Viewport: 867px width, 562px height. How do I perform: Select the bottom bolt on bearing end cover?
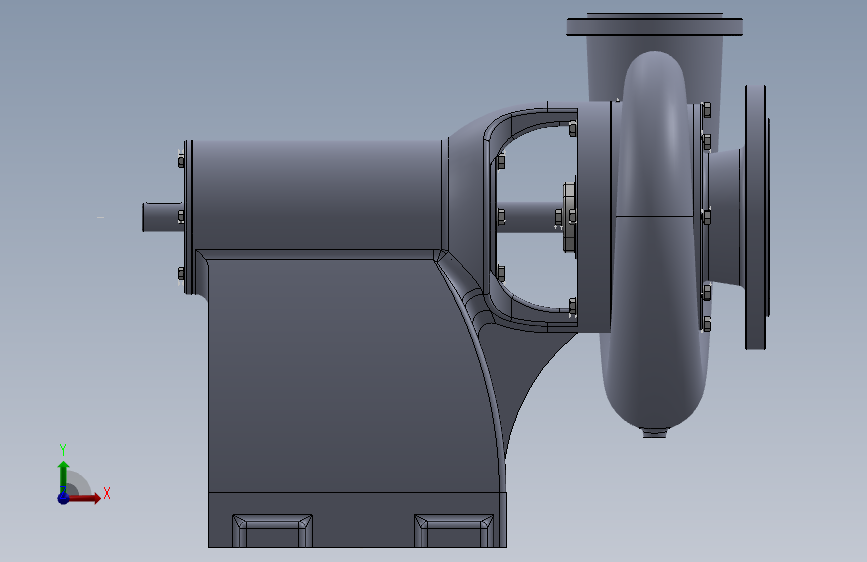[x=181, y=273]
